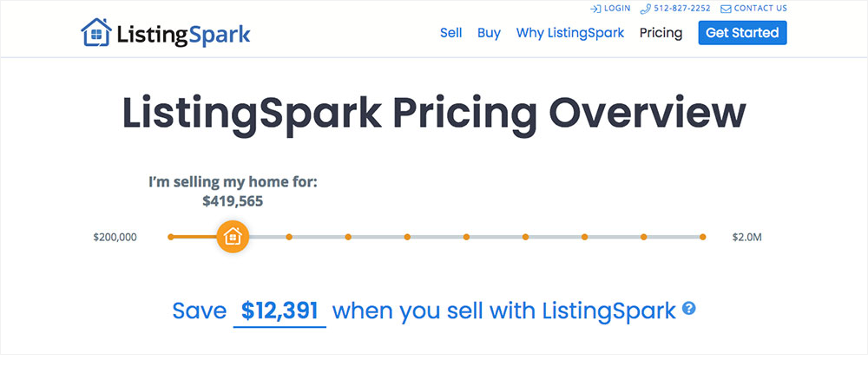868x373 pixels.
Task: Click the ListingSpark wordmark text
Action: 183,35
